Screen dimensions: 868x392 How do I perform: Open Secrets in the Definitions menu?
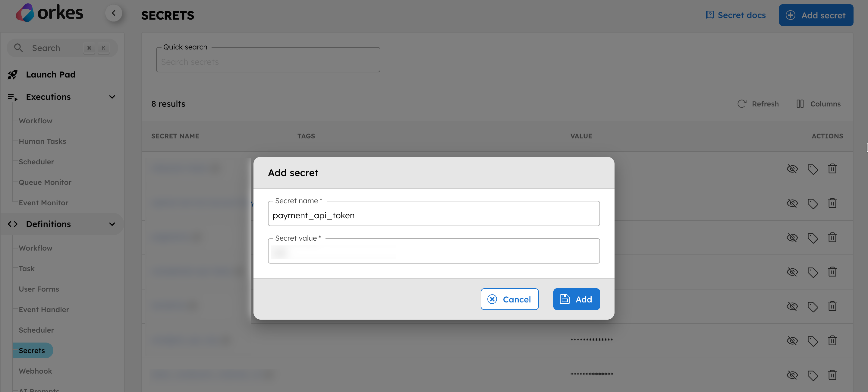click(x=32, y=351)
